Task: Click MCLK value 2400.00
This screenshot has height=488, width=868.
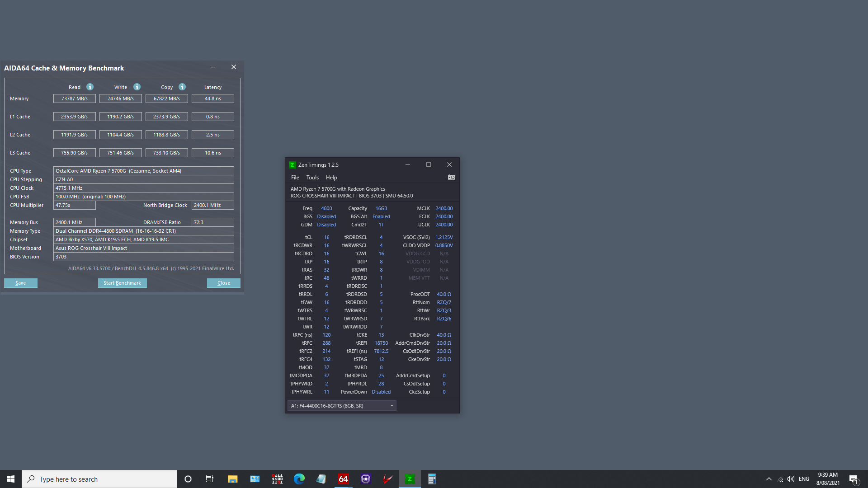Action: [x=444, y=208]
